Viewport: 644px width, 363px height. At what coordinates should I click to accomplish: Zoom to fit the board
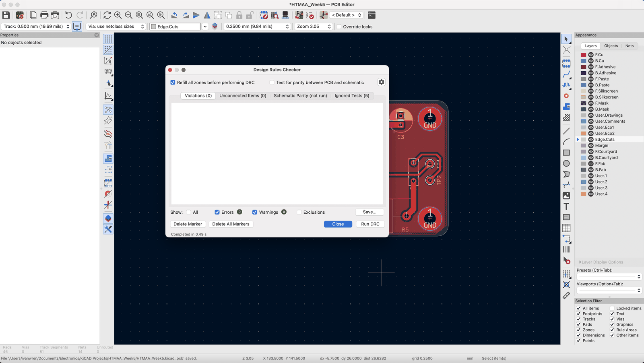(139, 15)
